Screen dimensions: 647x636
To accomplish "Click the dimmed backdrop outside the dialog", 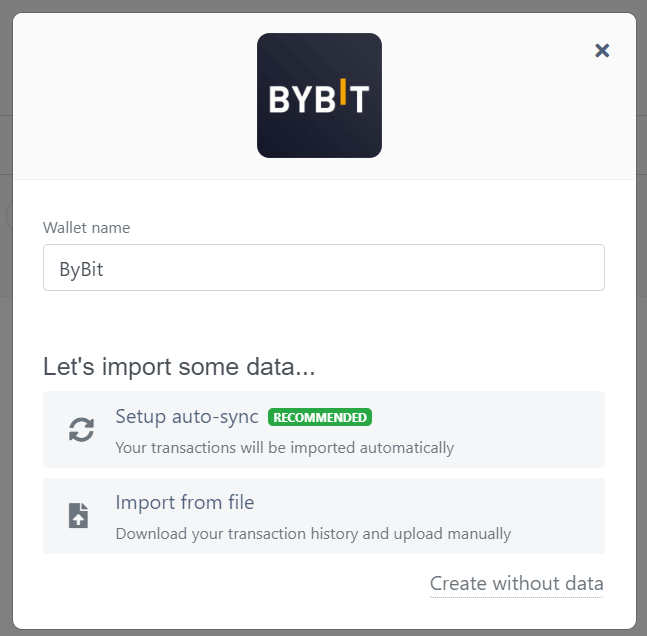I will [x=5, y=400].
